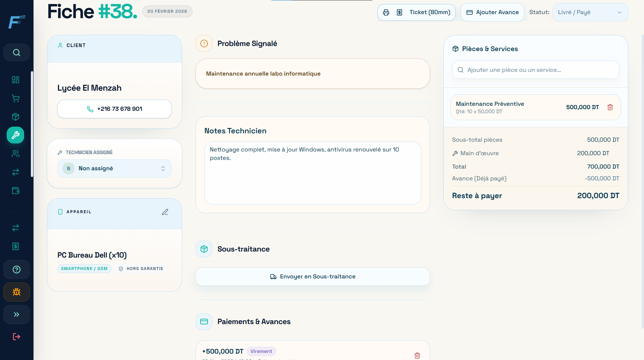
Task: Click the printer icon next to Ticket
Action: coord(386,12)
